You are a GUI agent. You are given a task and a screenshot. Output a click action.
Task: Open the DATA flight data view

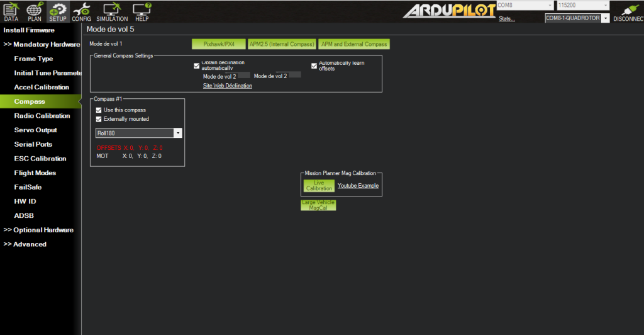pos(11,11)
